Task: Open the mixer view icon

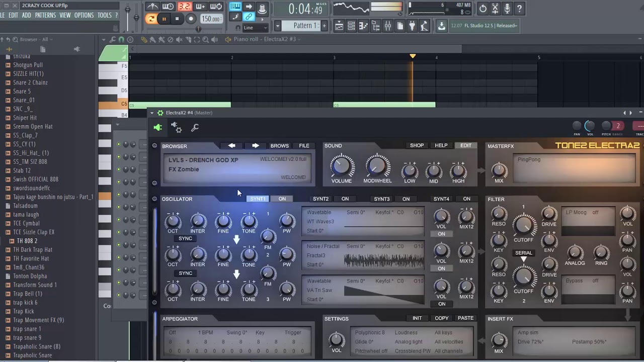Action: tap(388, 26)
